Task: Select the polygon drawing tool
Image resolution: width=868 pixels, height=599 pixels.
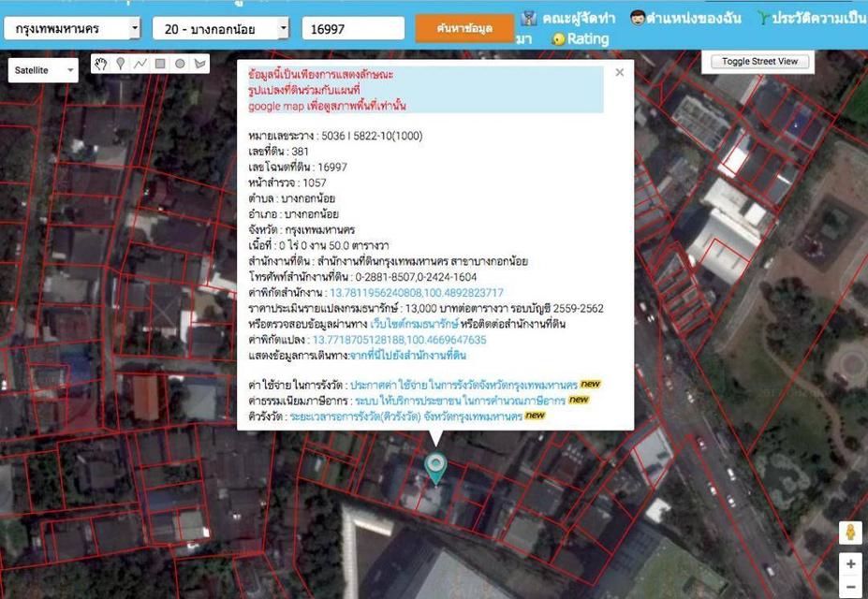Action: tap(199, 65)
